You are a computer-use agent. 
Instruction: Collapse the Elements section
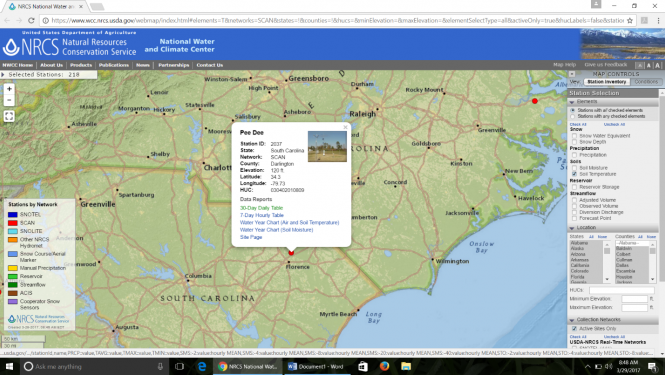572,102
